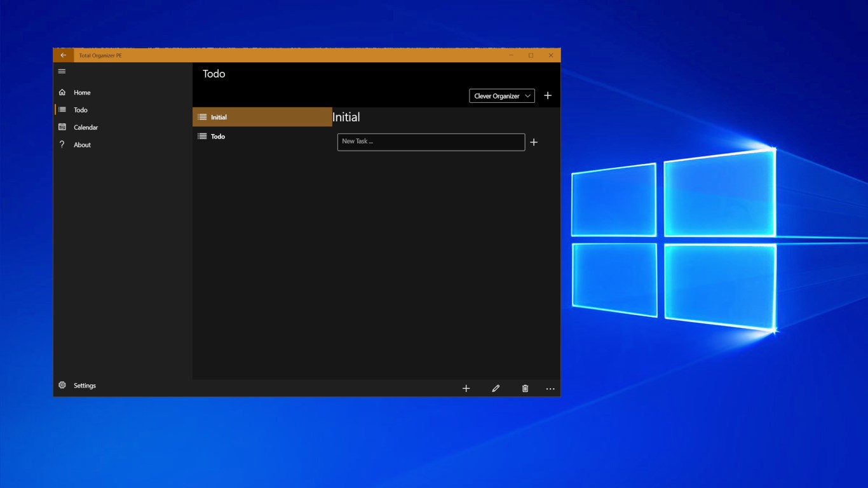Edit with the pencil icon

click(496, 388)
